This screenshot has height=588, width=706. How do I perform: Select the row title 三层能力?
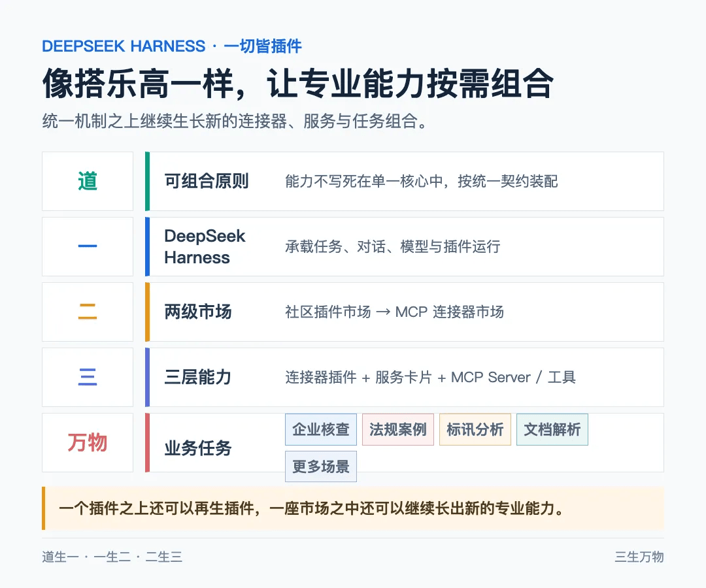(x=197, y=376)
